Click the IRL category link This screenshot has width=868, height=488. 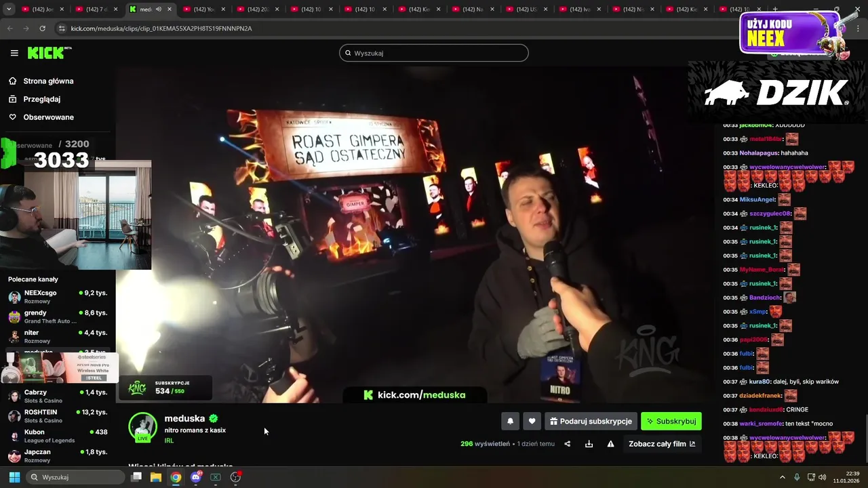pos(169,441)
